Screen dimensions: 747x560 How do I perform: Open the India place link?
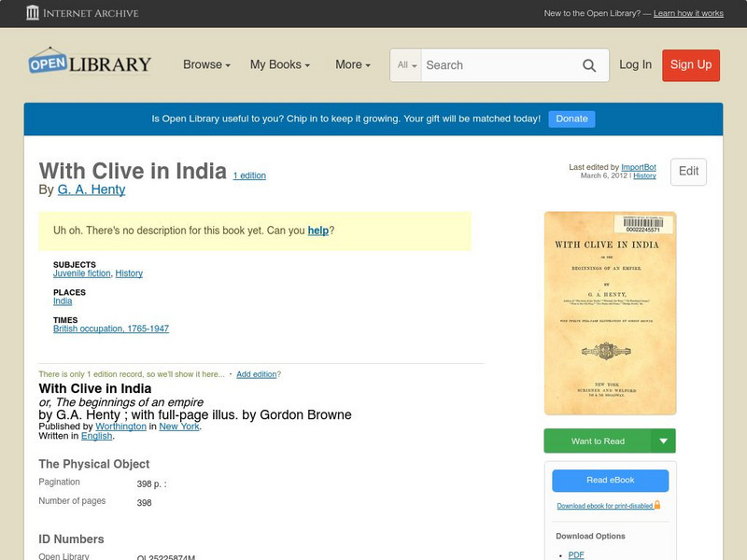tap(63, 301)
